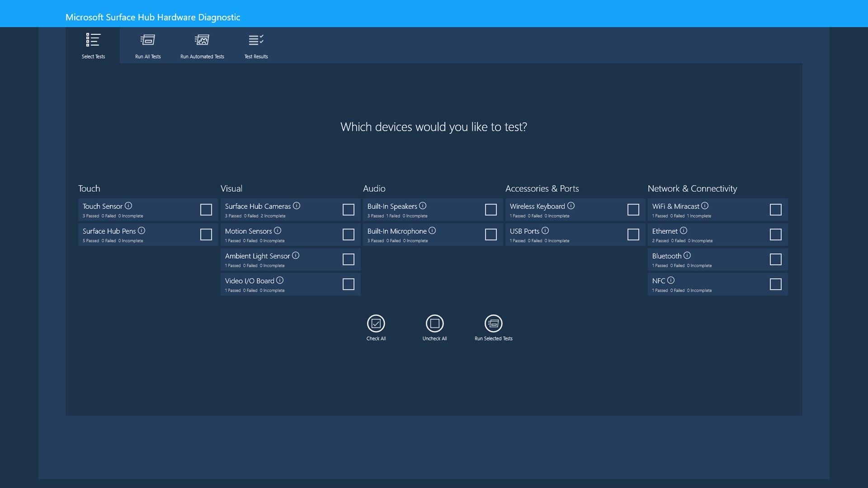The image size is (868, 488).
Task: Click info icon next to Built-In Microphone
Action: [x=432, y=230]
